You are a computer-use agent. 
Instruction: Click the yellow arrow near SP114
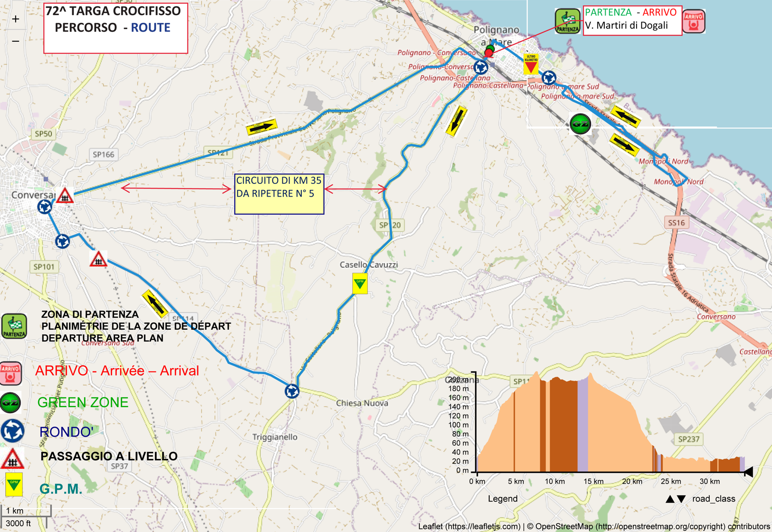(x=155, y=303)
